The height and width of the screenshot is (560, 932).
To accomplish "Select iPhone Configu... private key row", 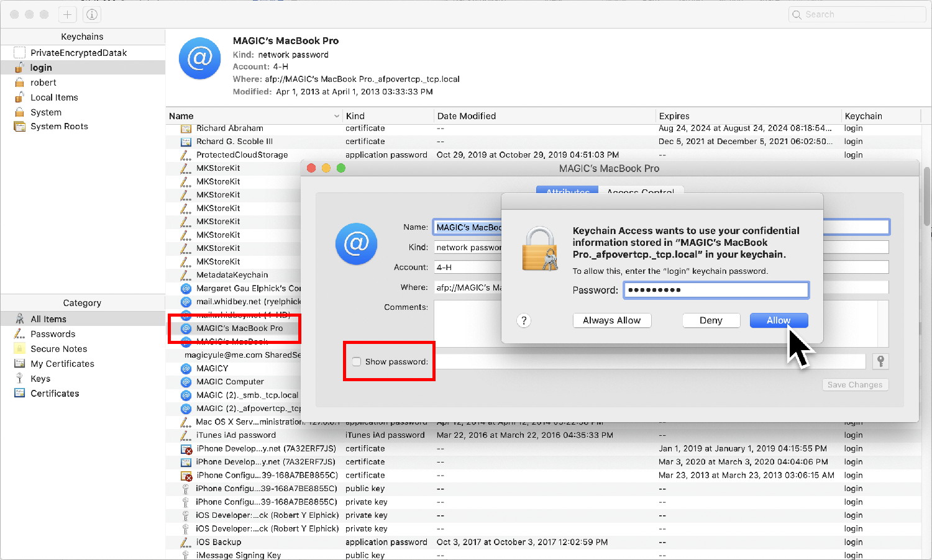I will pos(544,502).
